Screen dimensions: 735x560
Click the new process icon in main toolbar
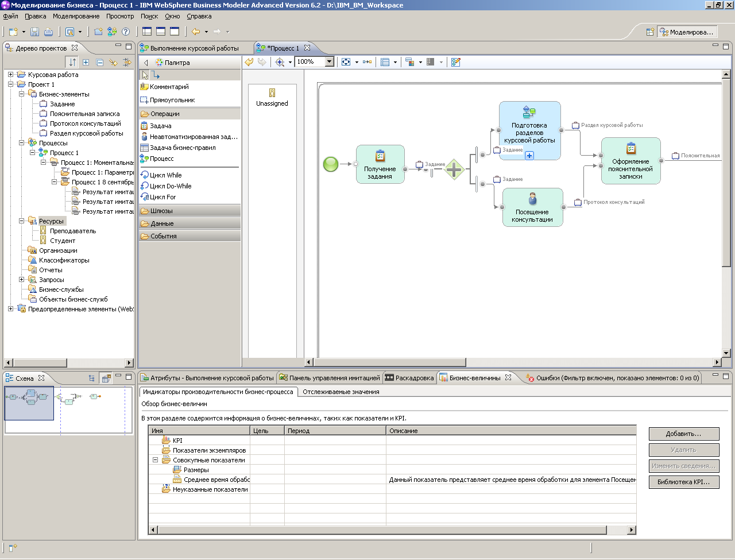pyautogui.click(x=112, y=32)
